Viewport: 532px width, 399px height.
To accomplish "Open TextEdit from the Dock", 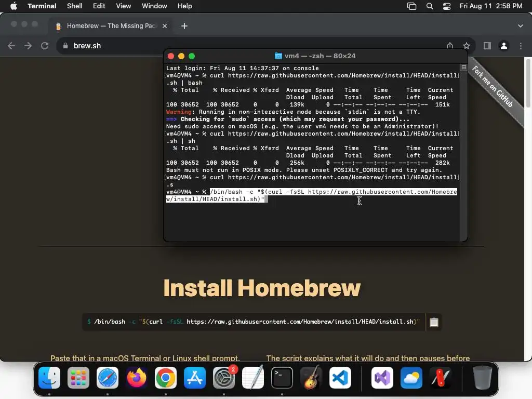I will pos(253,378).
